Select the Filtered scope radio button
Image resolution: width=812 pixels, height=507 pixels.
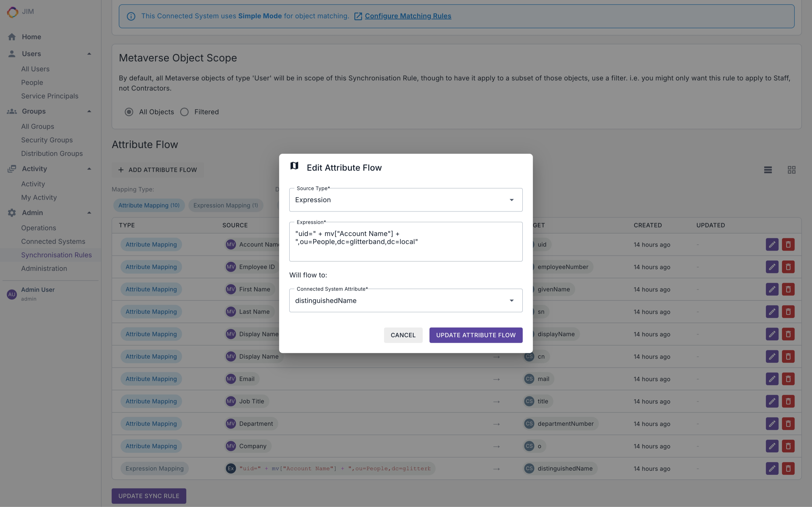[x=184, y=112]
